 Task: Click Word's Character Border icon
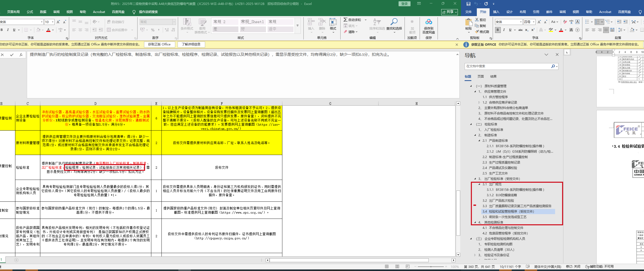pos(577,22)
